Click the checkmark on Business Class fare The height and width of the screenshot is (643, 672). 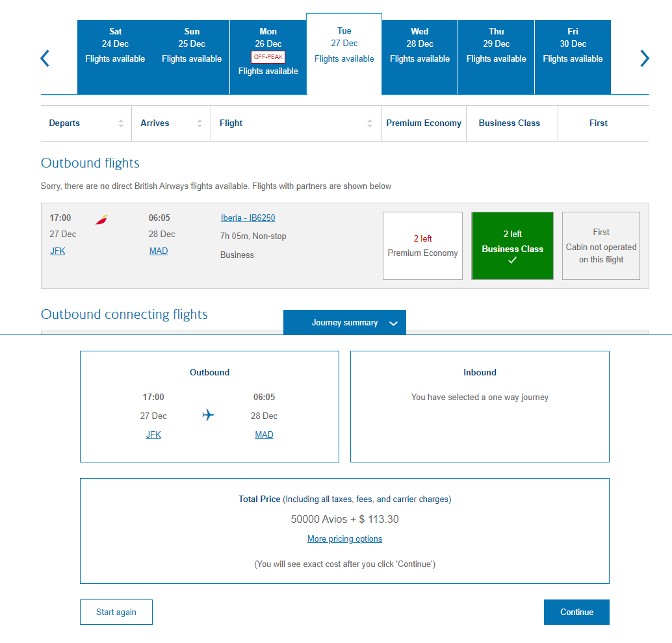click(512, 260)
